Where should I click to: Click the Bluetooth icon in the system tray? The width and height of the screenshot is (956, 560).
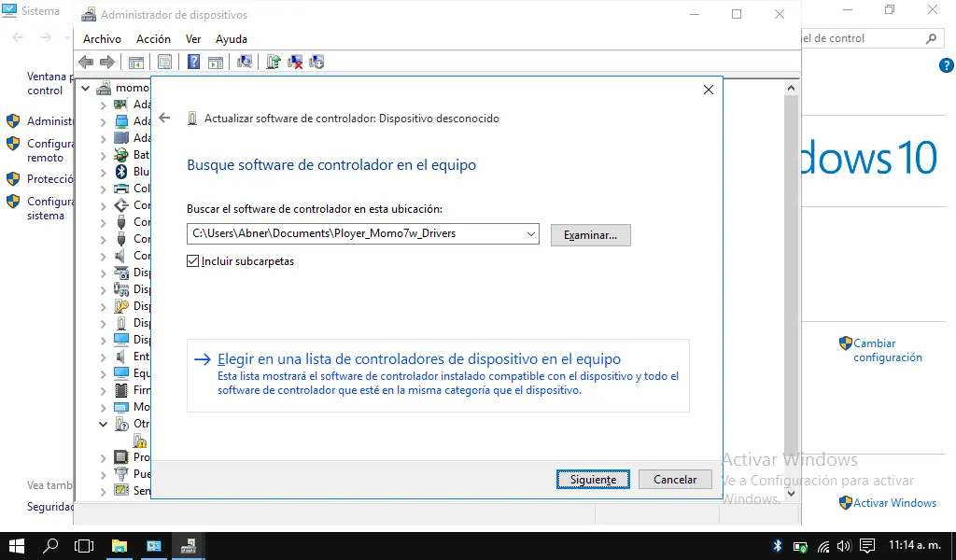click(778, 546)
